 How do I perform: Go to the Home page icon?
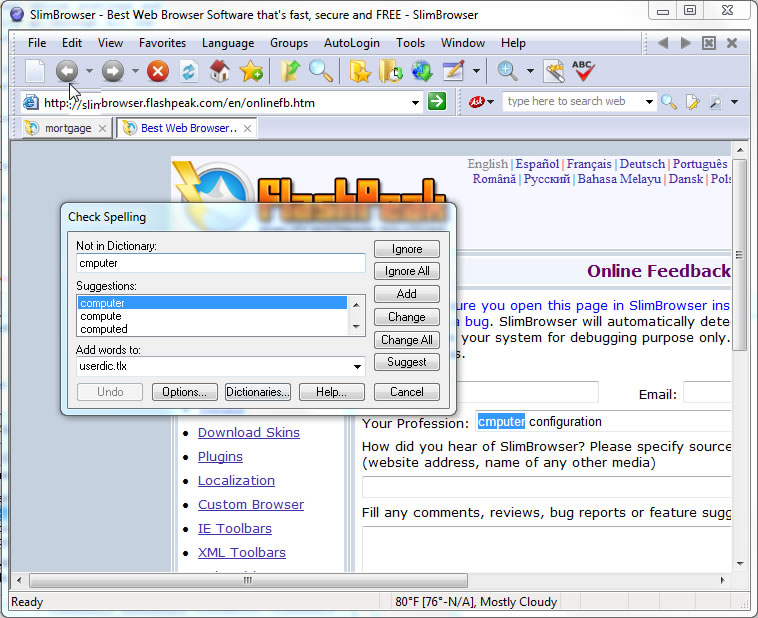pyautogui.click(x=220, y=71)
